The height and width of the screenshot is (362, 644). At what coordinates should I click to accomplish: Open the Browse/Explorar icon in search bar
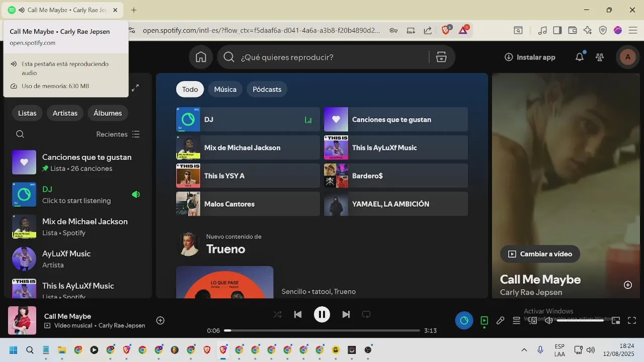coord(441,57)
